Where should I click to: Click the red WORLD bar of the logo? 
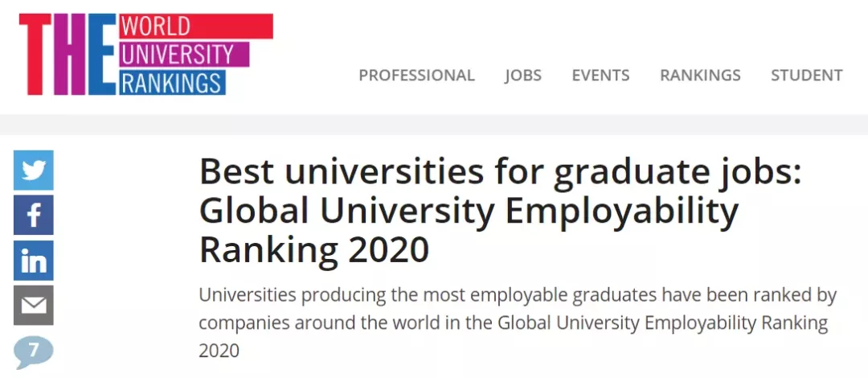coord(196,26)
